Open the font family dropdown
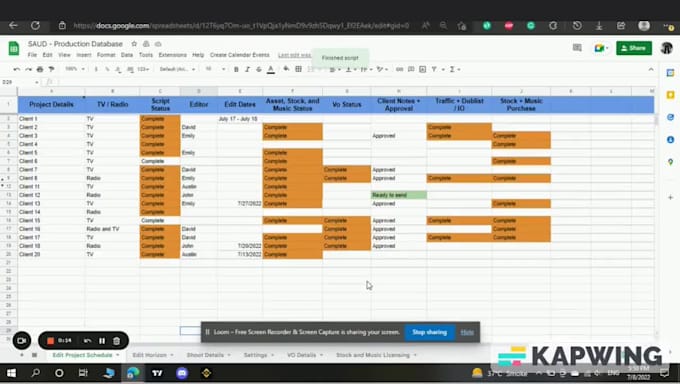Image resolution: width=680 pixels, height=384 pixels. 177,69
